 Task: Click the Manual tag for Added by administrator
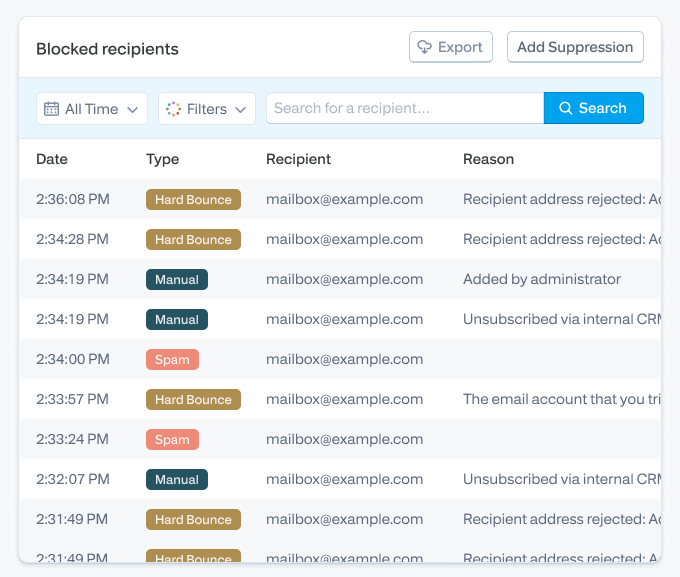pos(177,279)
